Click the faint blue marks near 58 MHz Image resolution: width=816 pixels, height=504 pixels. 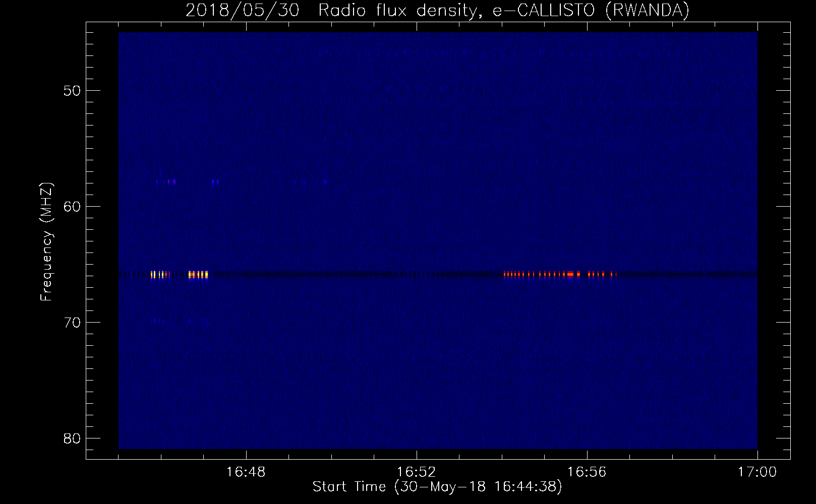point(166,181)
